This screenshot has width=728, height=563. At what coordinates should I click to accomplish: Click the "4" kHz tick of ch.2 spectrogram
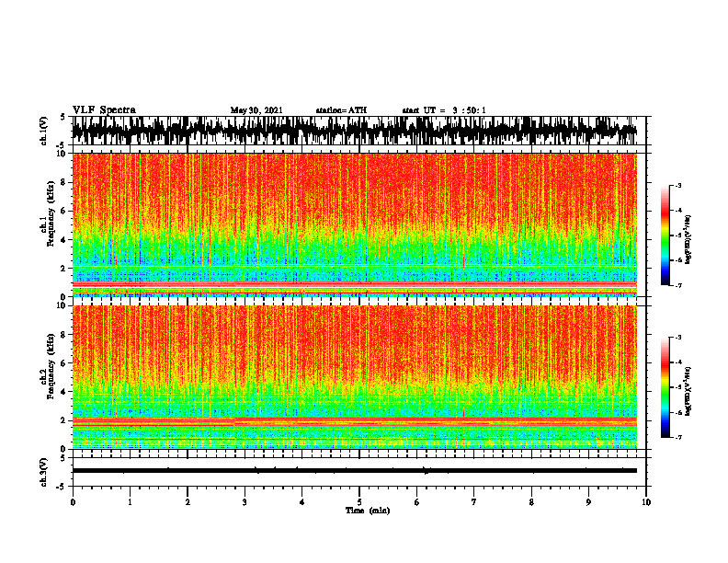[x=64, y=392]
